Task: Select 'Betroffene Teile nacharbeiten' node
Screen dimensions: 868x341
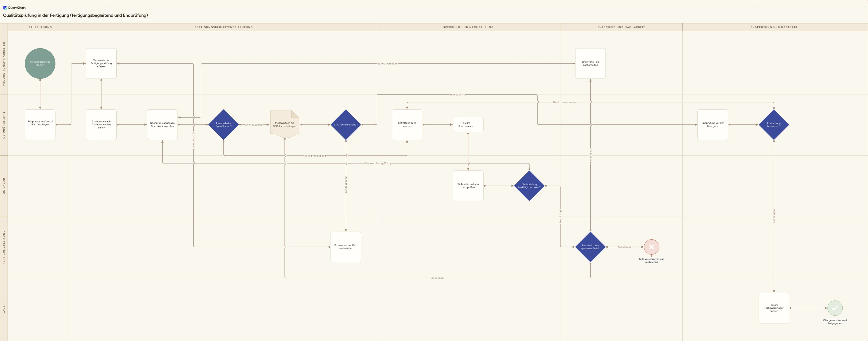Action: pos(590,63)
